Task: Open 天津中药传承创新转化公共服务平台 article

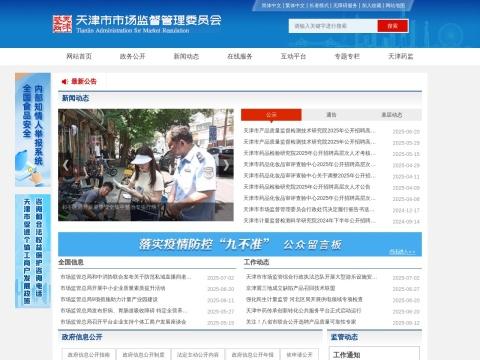Action: pyautogui.click(x=303, y=311)
